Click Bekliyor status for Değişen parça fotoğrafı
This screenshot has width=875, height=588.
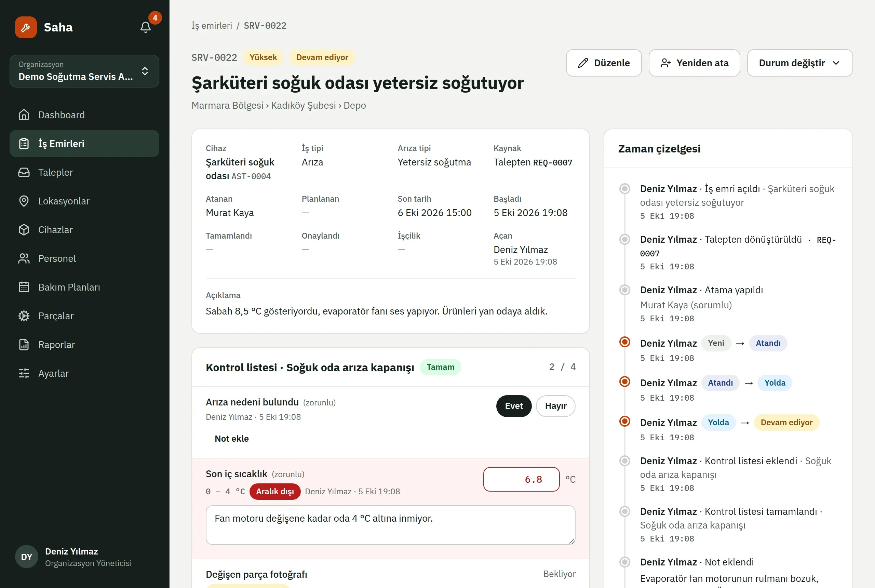tap(559, 574)
